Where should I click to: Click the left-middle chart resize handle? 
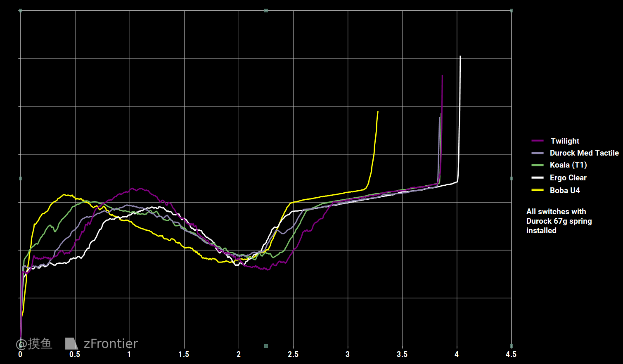tap(21, 178)
